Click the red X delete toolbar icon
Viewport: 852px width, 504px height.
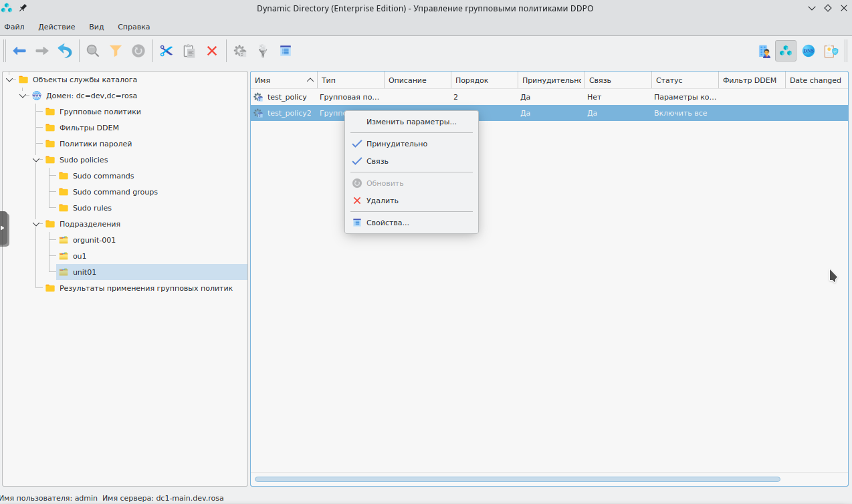point(212,51)
